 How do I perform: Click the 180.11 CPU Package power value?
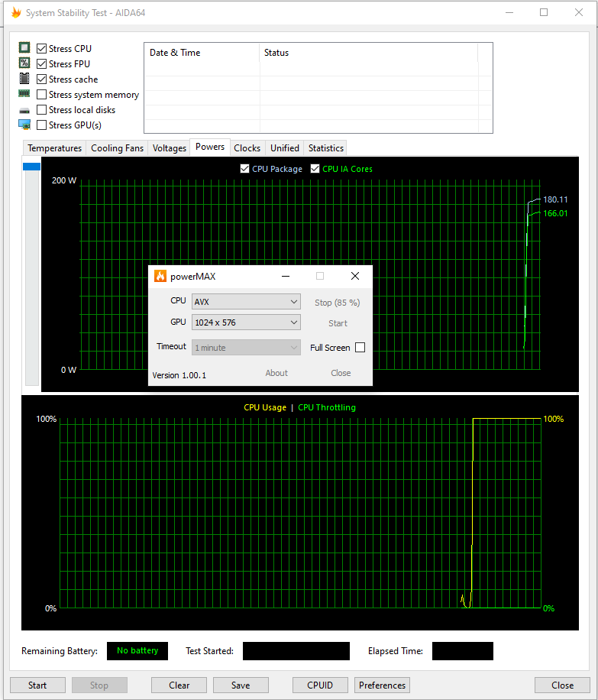pos(555,199)
